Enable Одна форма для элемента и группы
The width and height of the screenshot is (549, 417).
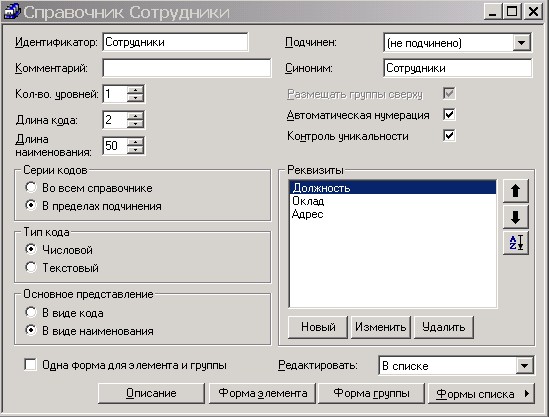[30, 364]
